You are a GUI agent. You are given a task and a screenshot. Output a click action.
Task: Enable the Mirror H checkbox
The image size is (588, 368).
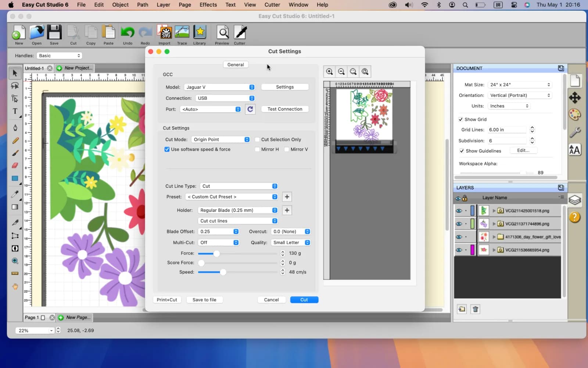pyautogui.click(x=257, y=149)
